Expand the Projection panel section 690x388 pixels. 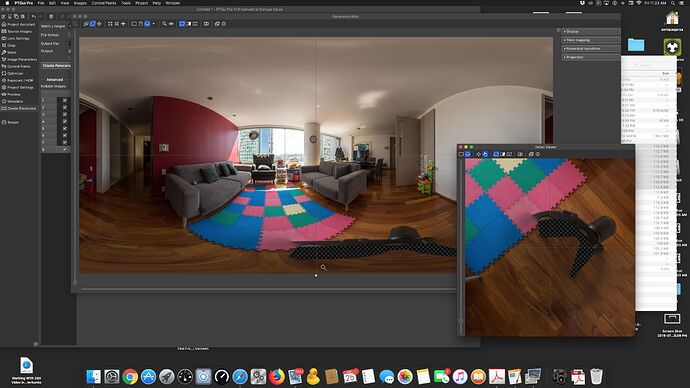(591, 57)
